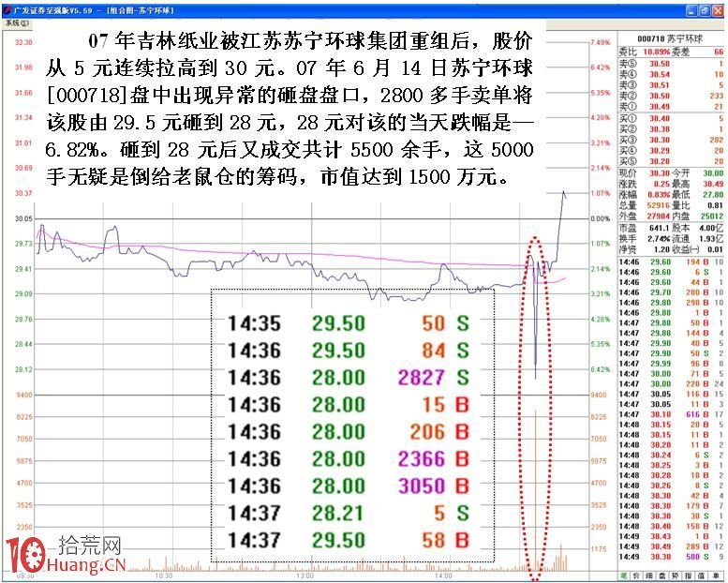Image resolution: width=728 pixels, height=583 pixels.
Task: Click the 内盘 25012 value
Action: pyautogui.click(x=713, y=216)
